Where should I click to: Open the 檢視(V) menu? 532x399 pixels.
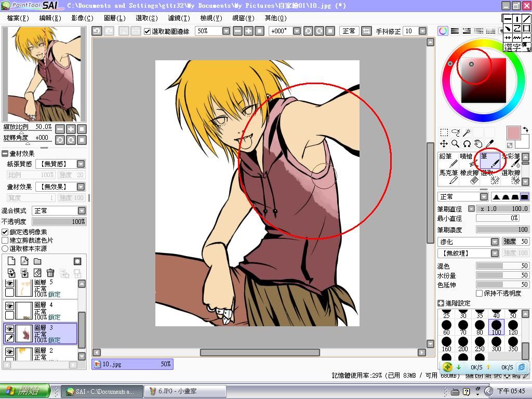coord(211,18)
